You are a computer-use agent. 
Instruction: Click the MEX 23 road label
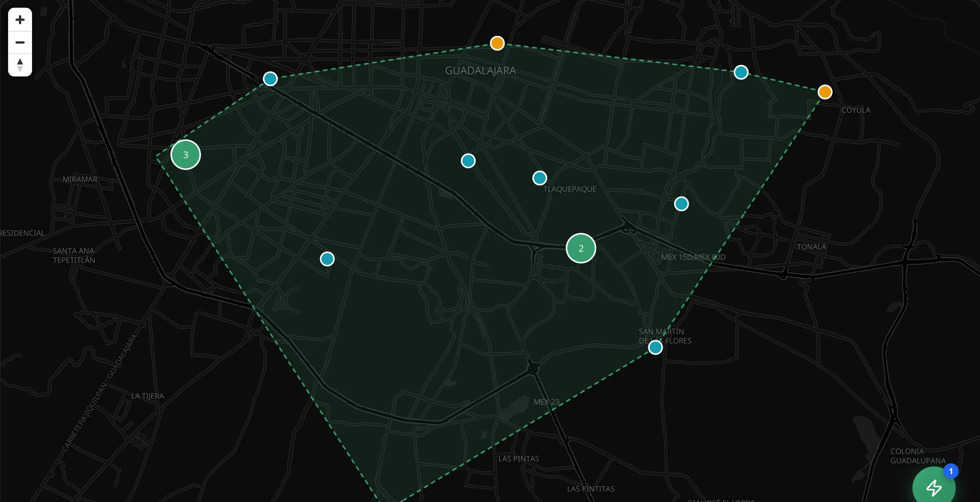(x=546, y=402)
